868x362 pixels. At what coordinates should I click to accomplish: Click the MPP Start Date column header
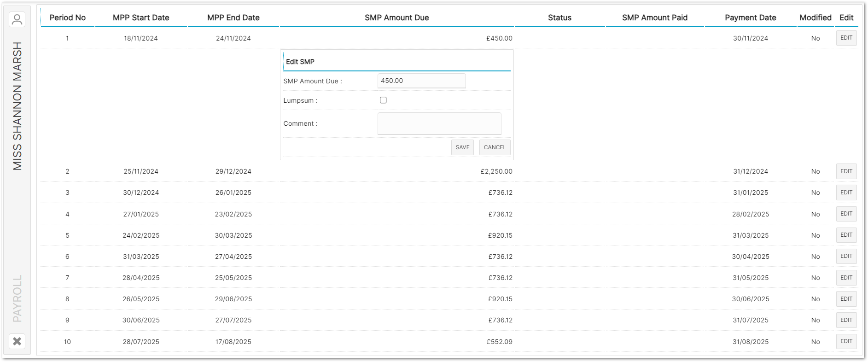point(141,18)
